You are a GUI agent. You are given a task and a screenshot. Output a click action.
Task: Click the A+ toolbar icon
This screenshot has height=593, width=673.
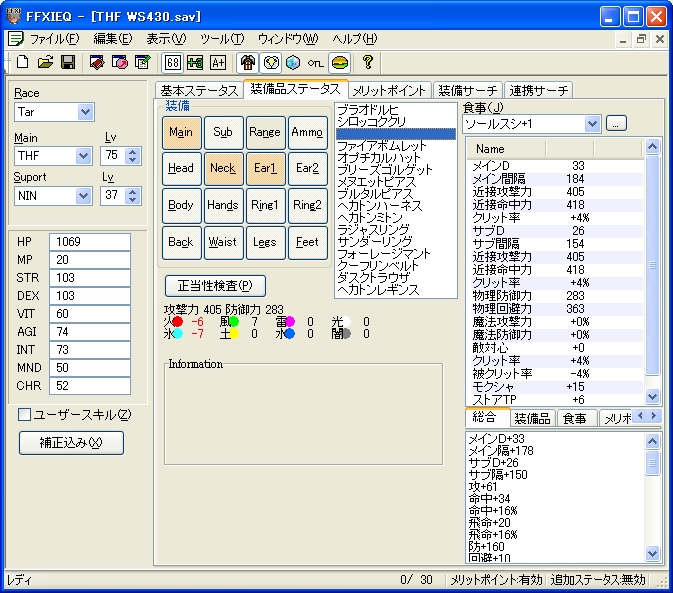pyautogui.click(x=218, y=63)
